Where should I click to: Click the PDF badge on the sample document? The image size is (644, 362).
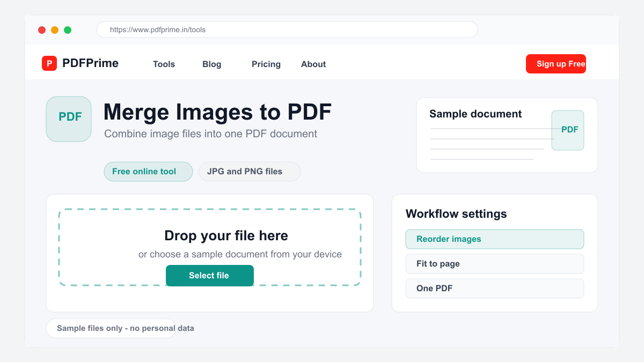568,130
